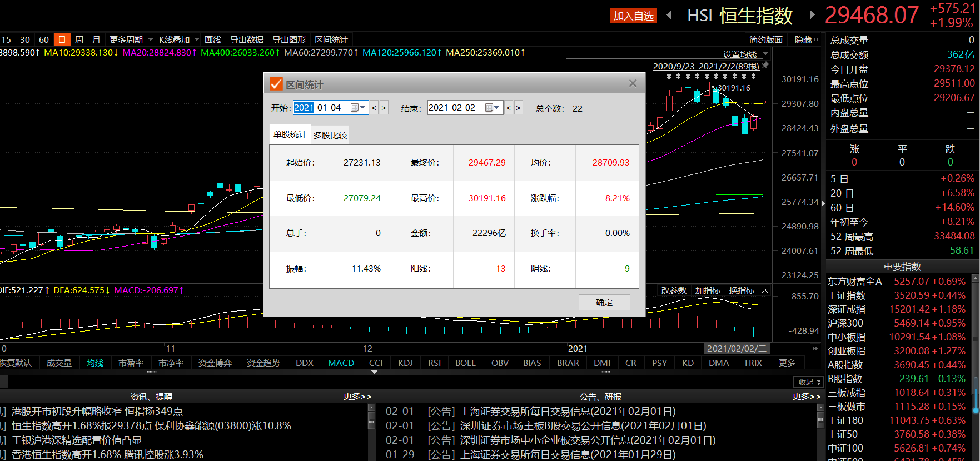This screenshot has width=980, height=461.
Task: Select the 资金博弈 indicator tab
Action: 215,363
